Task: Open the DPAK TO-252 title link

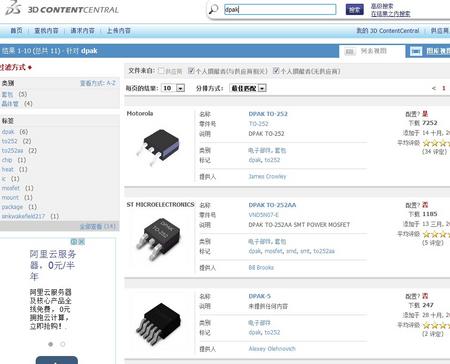Action: coord(268,114)
